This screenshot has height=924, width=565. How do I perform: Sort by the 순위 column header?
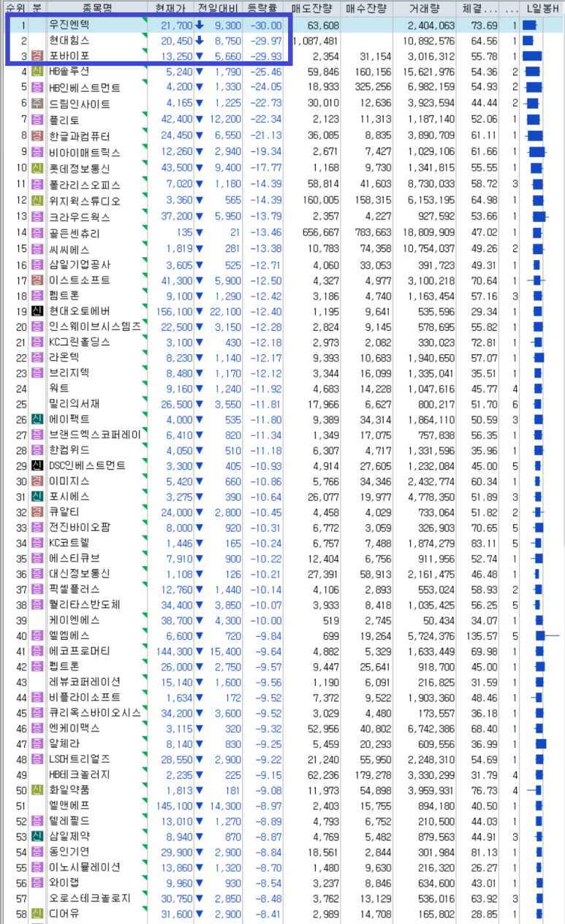(15, 9)
